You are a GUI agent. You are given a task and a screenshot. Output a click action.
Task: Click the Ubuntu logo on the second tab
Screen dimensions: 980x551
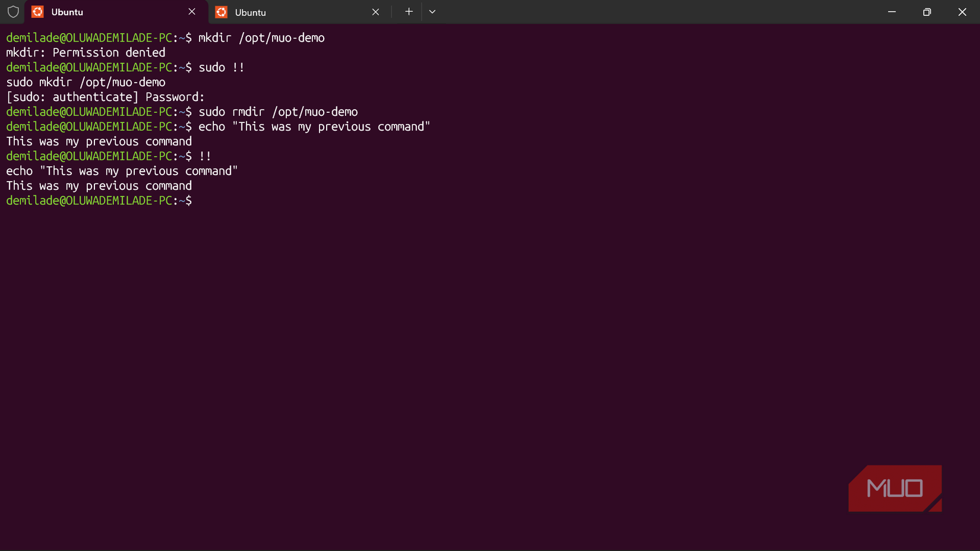click(222, 12)
